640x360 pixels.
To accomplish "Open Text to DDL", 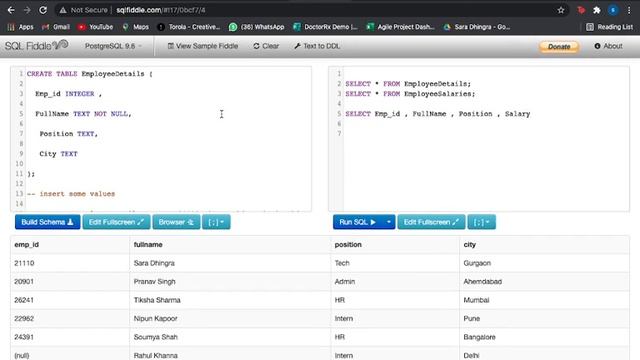I will pyautogui.click(x=317, y=46).
